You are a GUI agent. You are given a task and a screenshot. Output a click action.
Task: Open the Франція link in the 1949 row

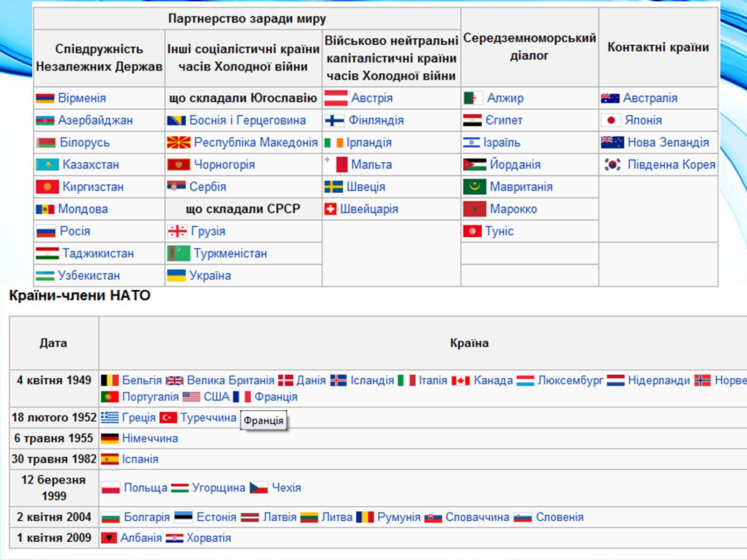(x=275, y=397)
